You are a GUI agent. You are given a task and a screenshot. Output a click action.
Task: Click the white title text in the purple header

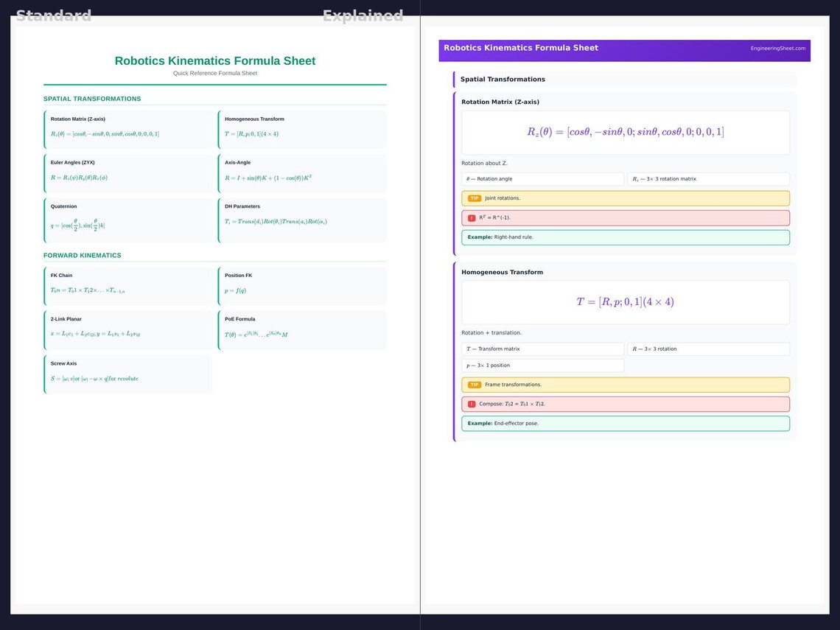point(521,48)
